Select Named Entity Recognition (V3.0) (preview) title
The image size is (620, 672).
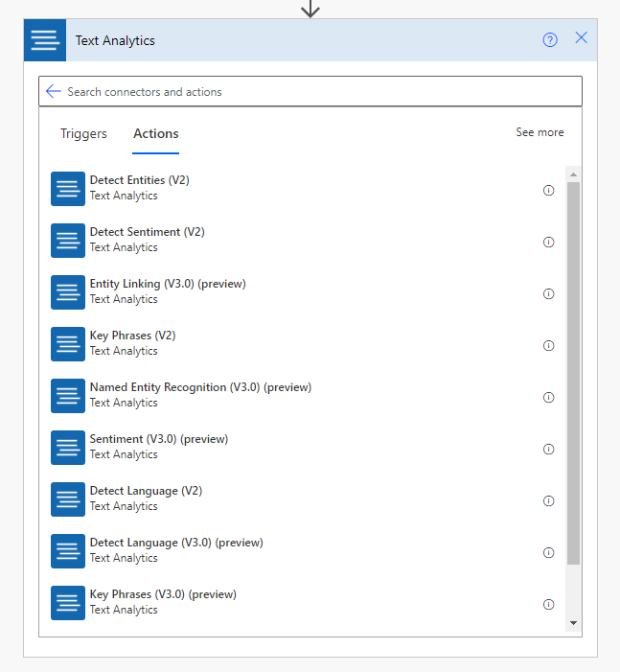coord(200,387)
